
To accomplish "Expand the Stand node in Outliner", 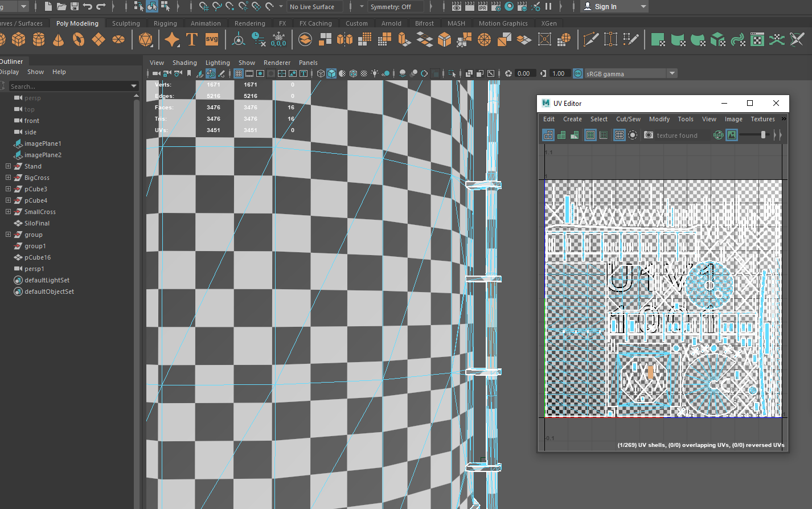I will click(x=8, y=166).
